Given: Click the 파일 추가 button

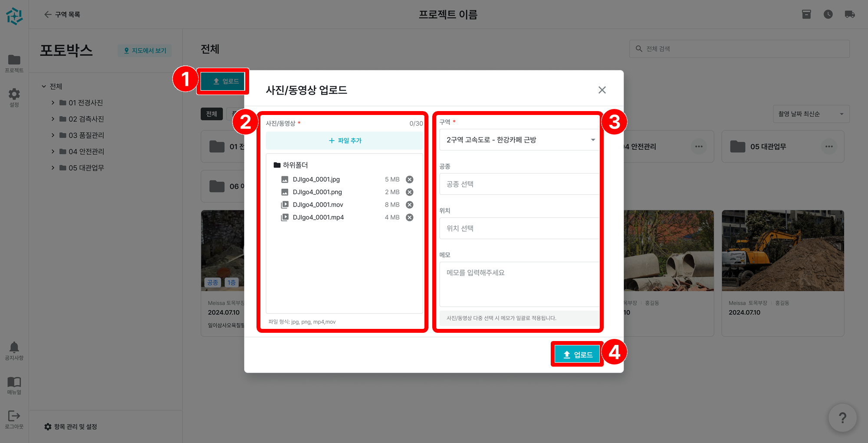Looking at the screenshot, I should point(345,141).
